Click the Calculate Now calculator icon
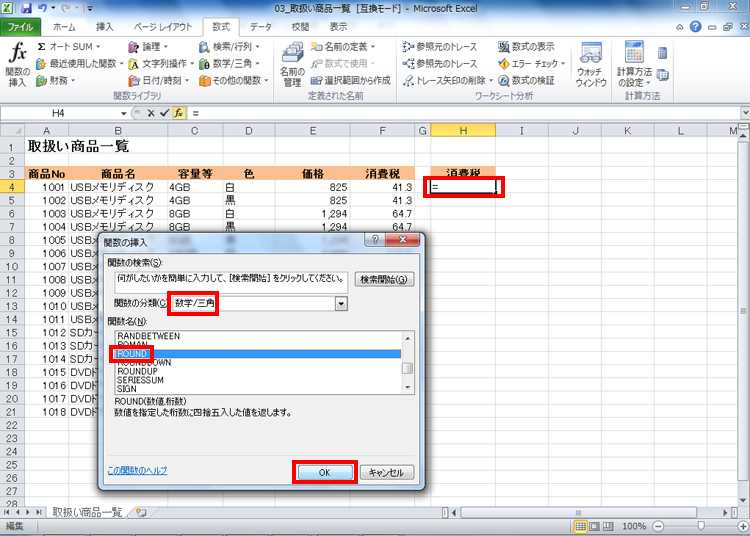Image resolution: width=750 pixels, height=536 pixels. (662, 53)
